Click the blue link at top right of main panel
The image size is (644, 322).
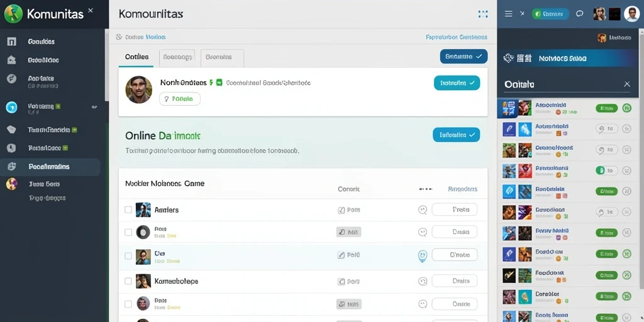tap(457, 37)
